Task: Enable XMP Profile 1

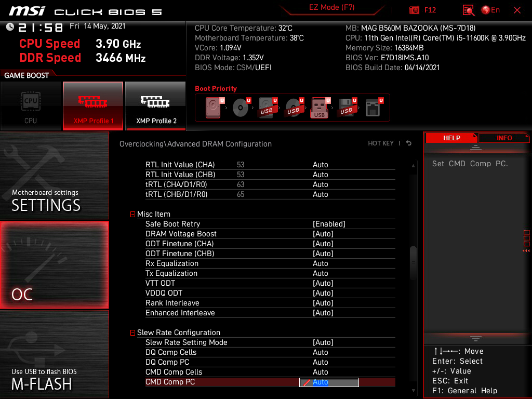Action: [93, 106]
